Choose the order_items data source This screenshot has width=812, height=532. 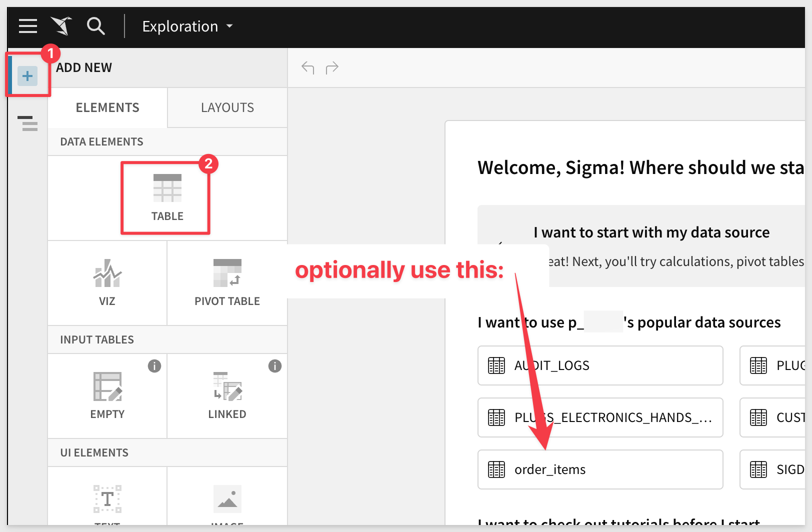[600, 469]
